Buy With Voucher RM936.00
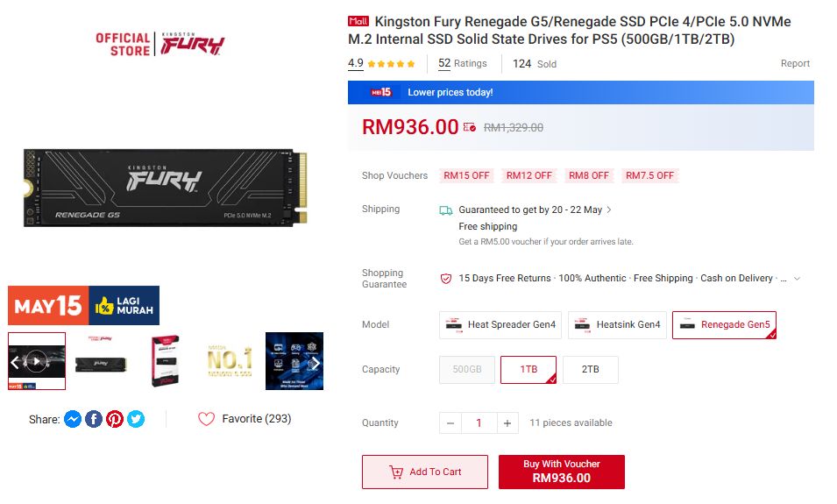837x504 pixels. pos(562,472)
